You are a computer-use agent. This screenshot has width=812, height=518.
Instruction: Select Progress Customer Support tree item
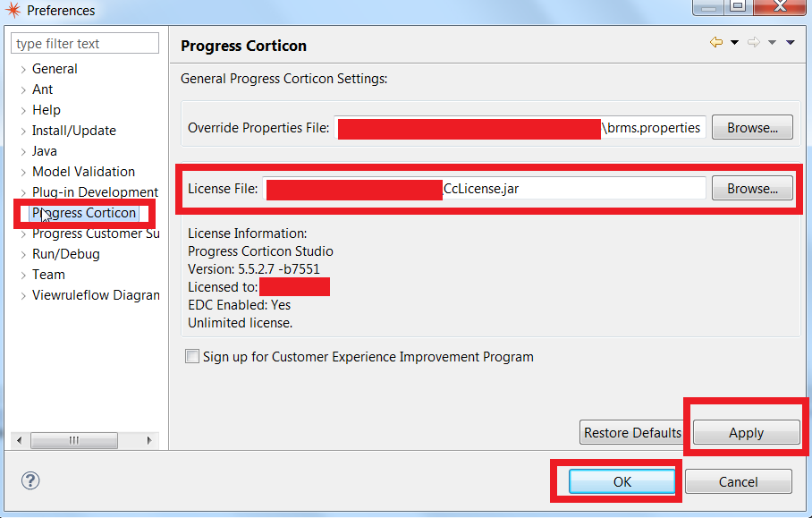coord(96,234)
